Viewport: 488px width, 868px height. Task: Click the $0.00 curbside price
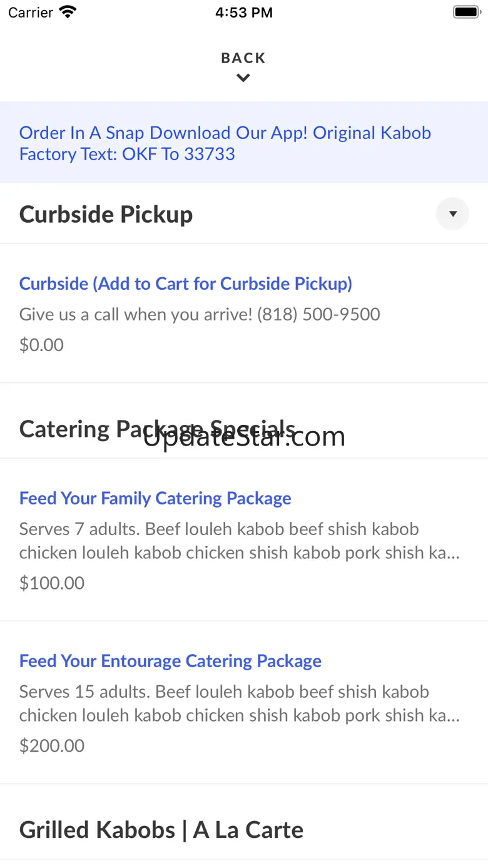41,345
